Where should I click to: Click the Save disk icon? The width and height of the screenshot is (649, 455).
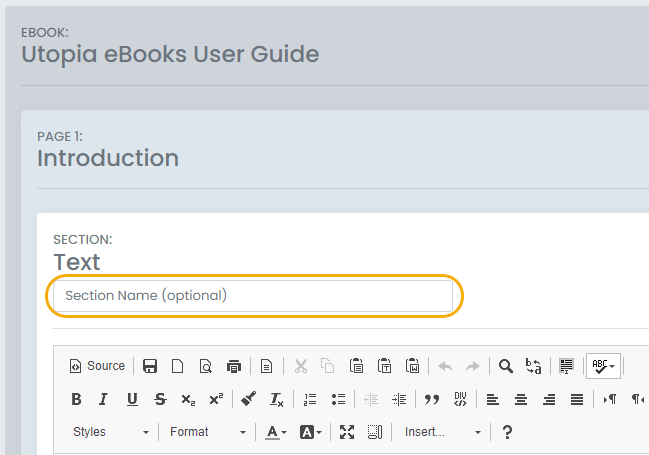(x=150, y=366)
